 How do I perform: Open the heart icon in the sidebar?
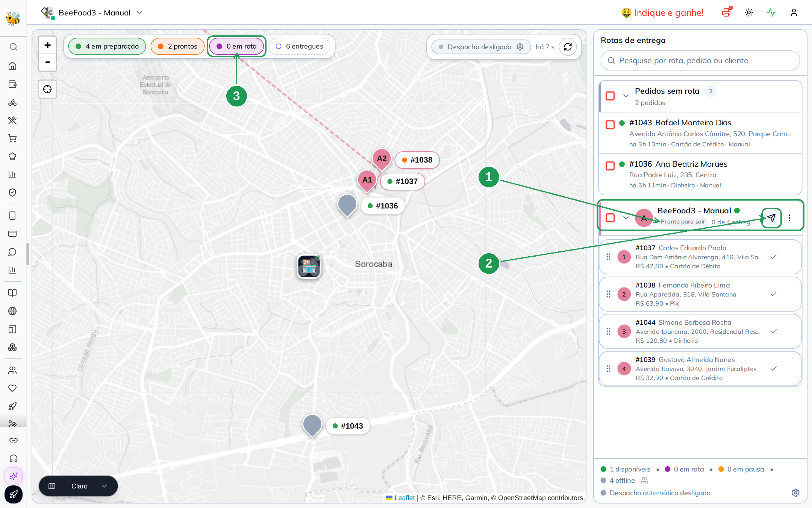[12, 388]
